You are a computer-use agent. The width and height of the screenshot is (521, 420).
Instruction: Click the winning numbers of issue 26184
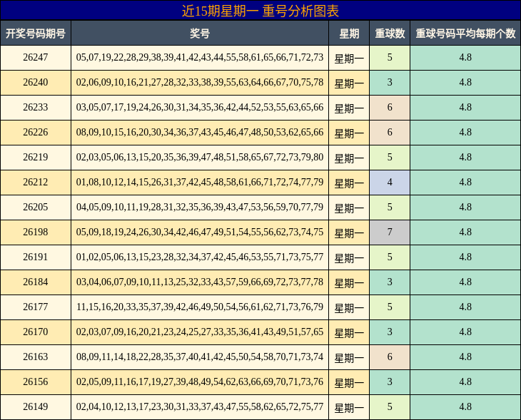point(200,282)
